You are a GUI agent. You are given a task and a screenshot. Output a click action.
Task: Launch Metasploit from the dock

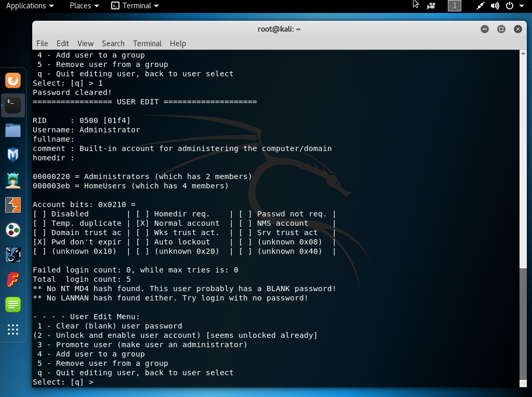13,155
